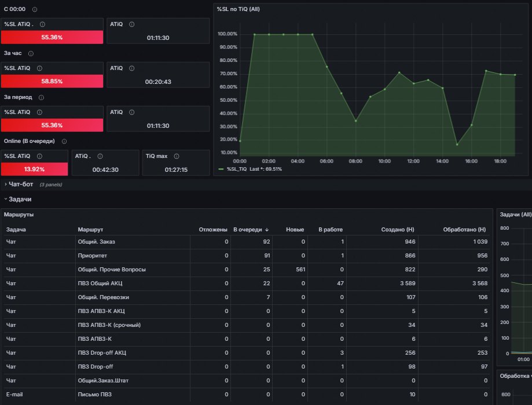Open '%SL по TiQ (All)' panel title menu
The height and width of the screenshot is (405, 532).
coord(238,9)
